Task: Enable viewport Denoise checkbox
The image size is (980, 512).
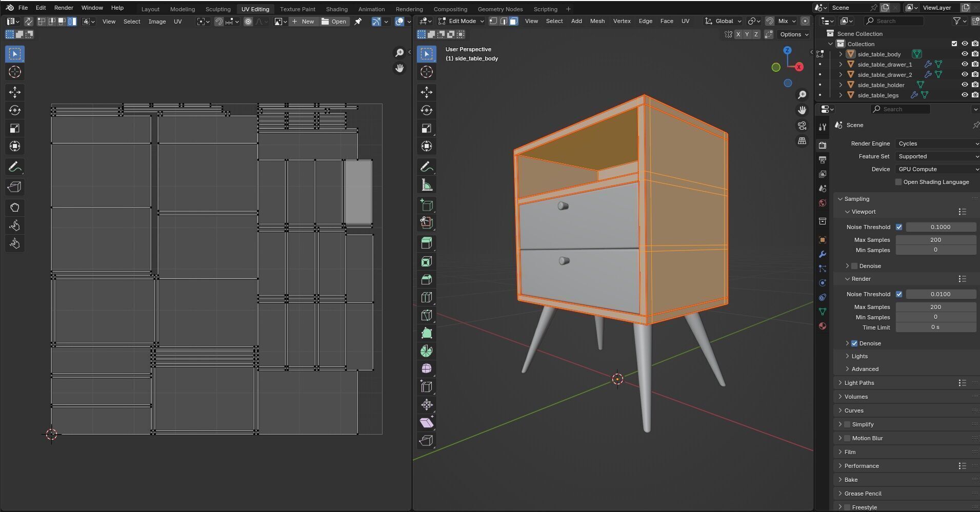Action: pyautogui.click(x=854, y=266)
